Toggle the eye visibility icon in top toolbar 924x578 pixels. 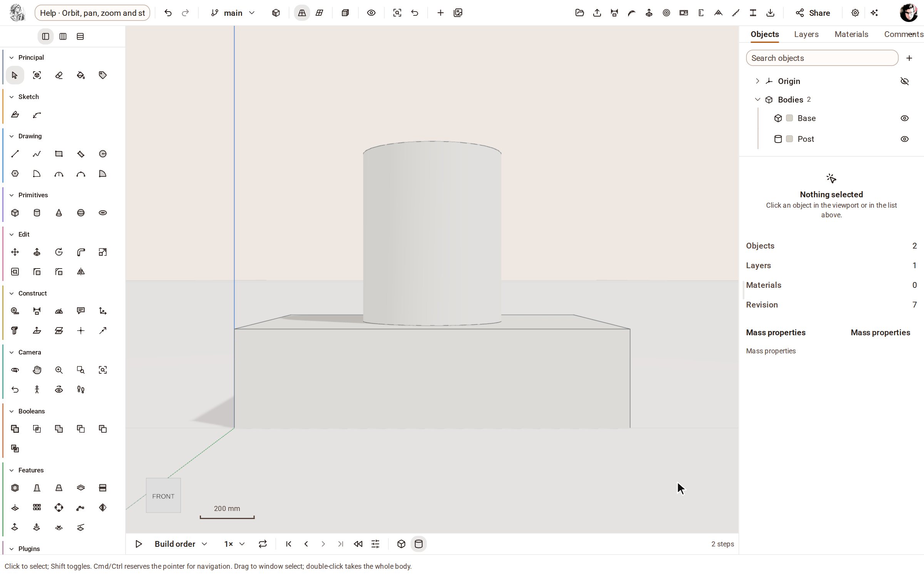point(371,13)
